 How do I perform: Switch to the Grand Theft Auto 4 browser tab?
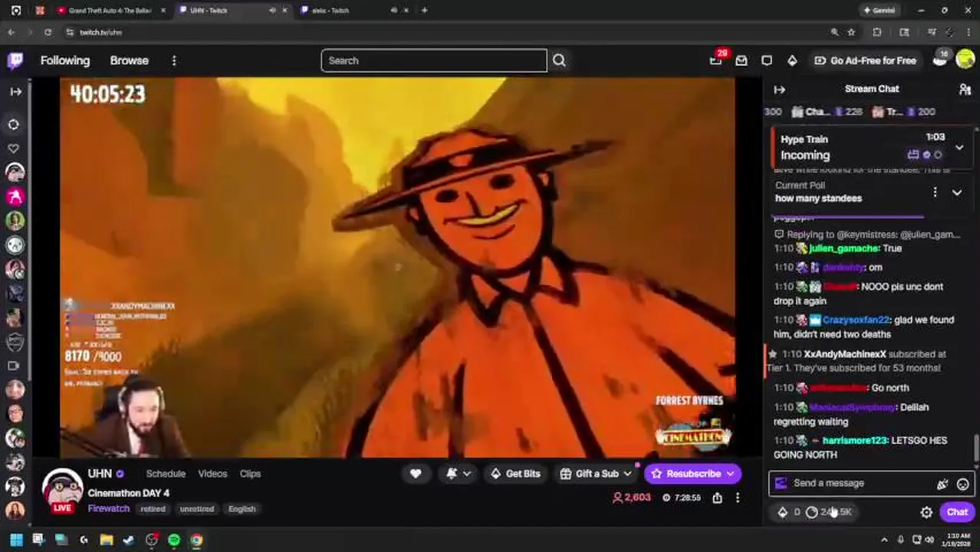pyautogui.click(x=110, y=11)
